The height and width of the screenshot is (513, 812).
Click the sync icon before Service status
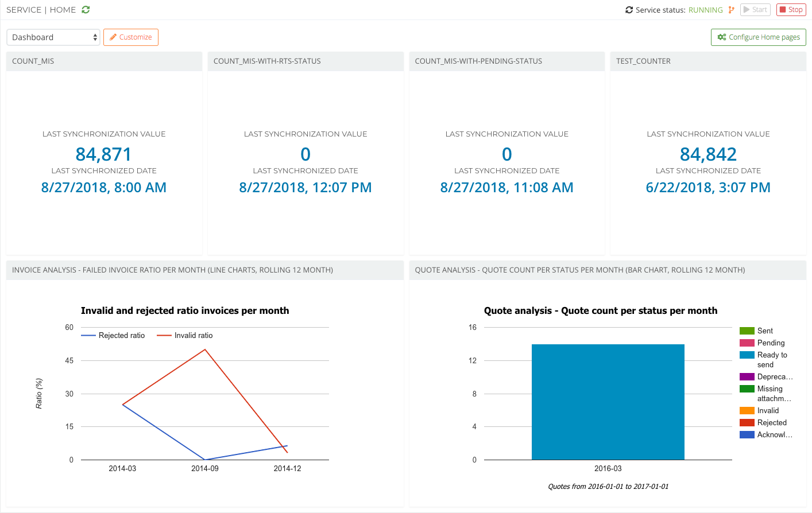629,10
